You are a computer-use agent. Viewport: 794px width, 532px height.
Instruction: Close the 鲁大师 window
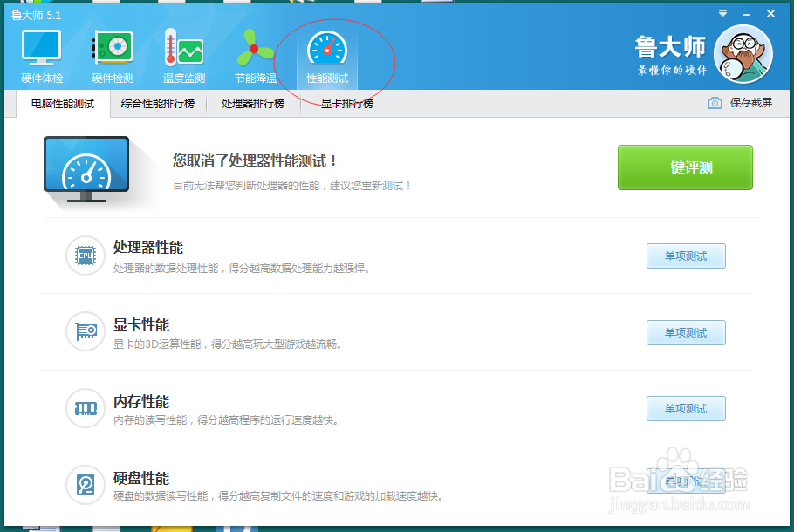coord(770,14)
